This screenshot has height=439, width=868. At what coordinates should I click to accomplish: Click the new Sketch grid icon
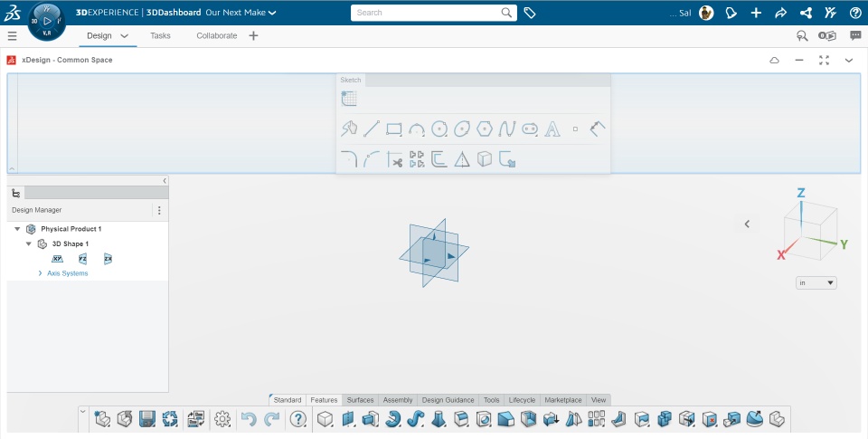click(349, 99)
